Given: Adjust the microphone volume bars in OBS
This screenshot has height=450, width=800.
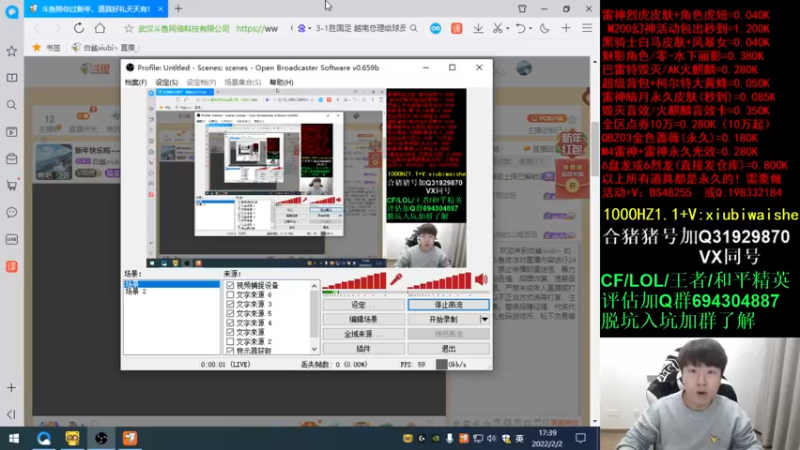Looking at the screenshot, I should (355, 281).
